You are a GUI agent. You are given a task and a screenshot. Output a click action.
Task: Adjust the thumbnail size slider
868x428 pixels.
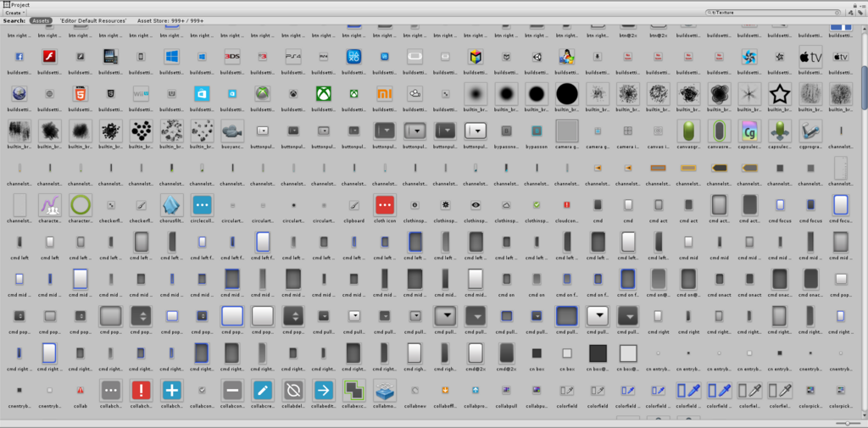point(847,424)
